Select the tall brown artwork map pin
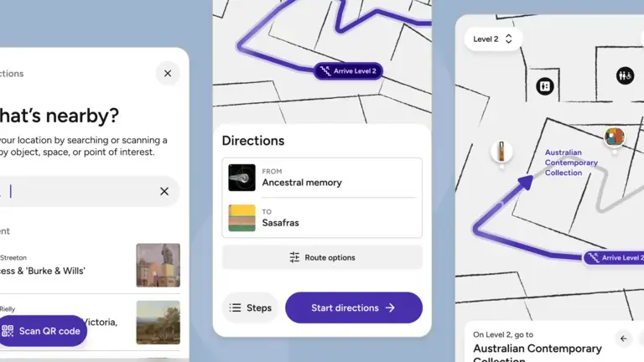This screenshot has width=644, height=362. [501, 152]
